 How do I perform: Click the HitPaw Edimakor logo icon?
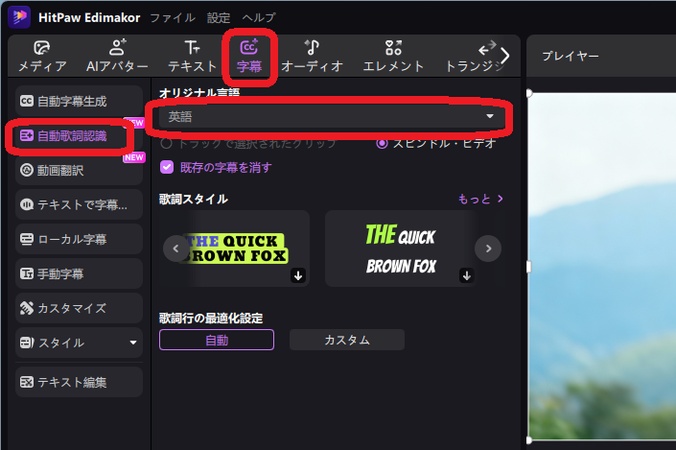(19, 17)
